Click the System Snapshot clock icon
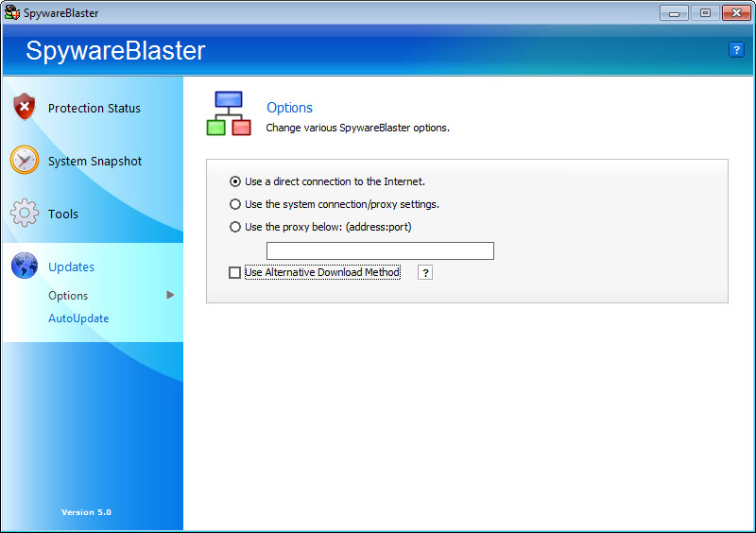 (25, 160)
